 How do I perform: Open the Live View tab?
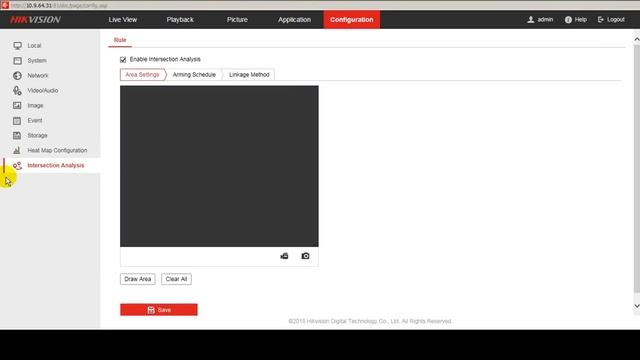(x=123, y=20)
